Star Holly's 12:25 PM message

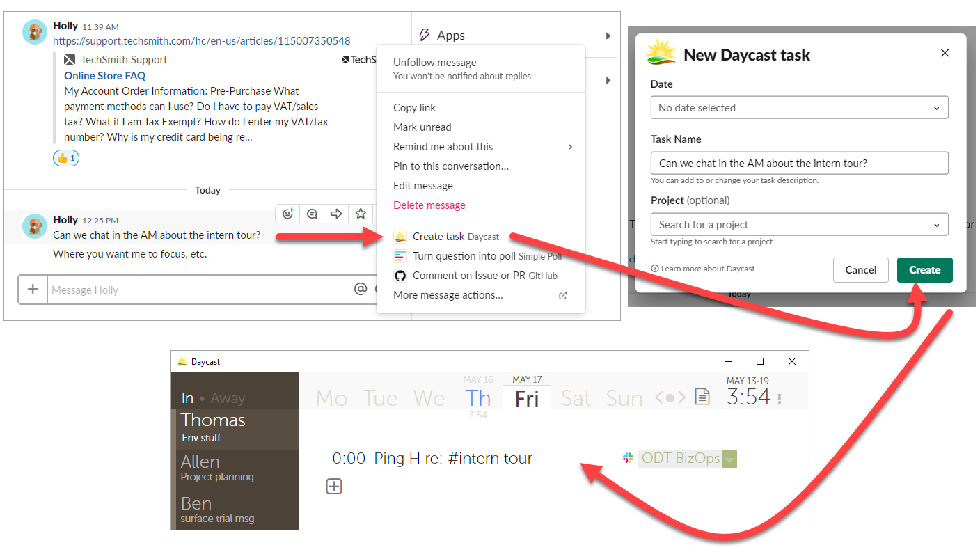361,213
